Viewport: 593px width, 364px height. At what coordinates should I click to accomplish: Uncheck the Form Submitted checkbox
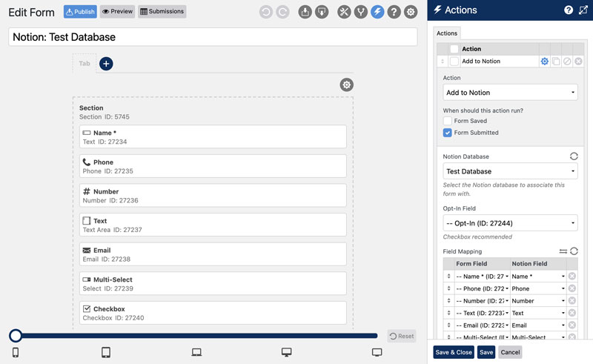[448, 133]
